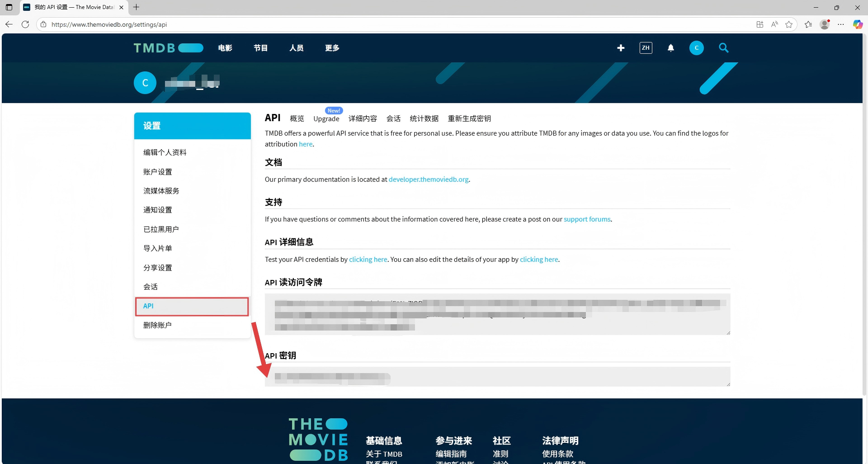Open the search magnifier icon
This screenshot has height=464, width=868.
[x=723, y=48]
